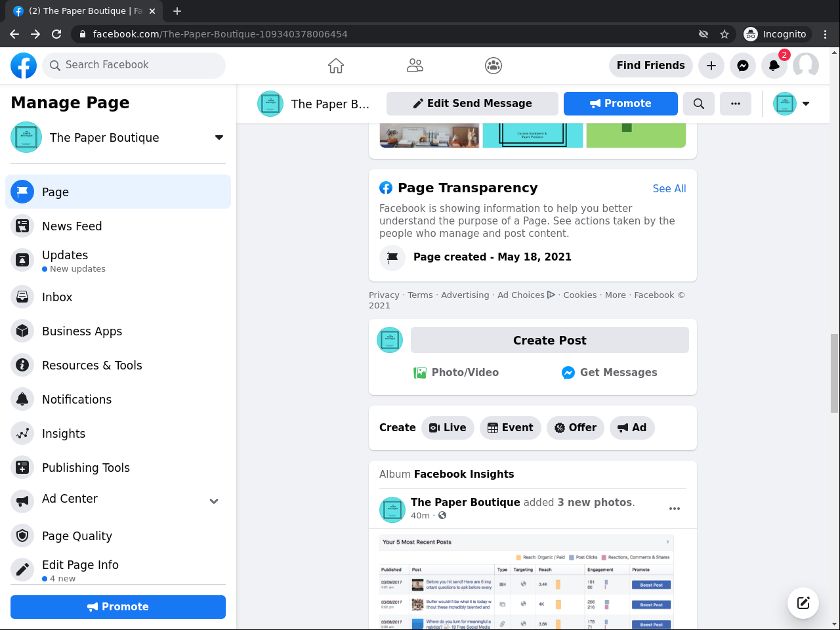Reload the page in the browser
Image resolution: width=840 pixels, height=630 pixels.
[x=56, y=34]
